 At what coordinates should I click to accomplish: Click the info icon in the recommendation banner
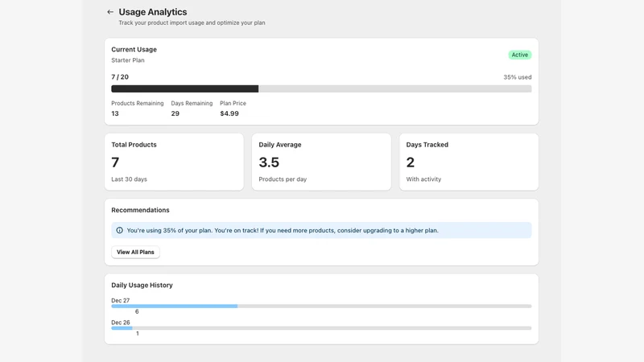119,230
